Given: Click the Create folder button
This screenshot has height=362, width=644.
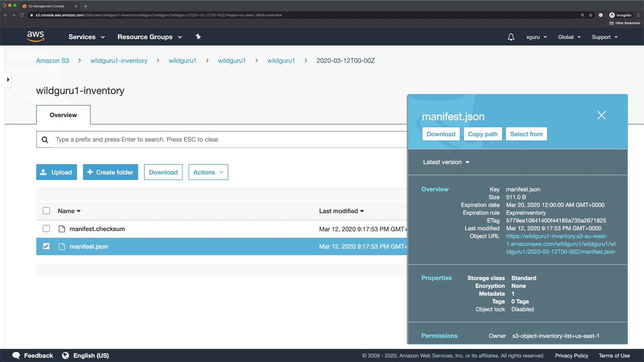Looking at the screenshot, I should (110, 172).
